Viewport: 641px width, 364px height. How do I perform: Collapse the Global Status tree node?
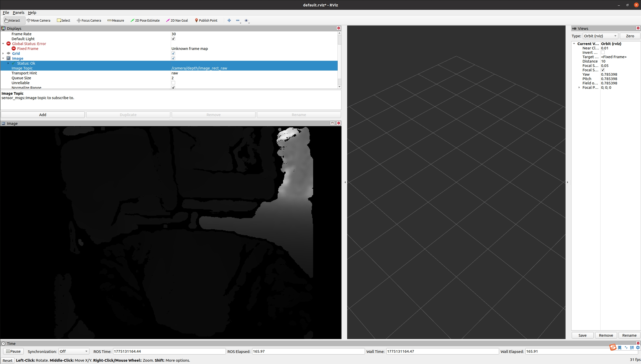[3, 44]
